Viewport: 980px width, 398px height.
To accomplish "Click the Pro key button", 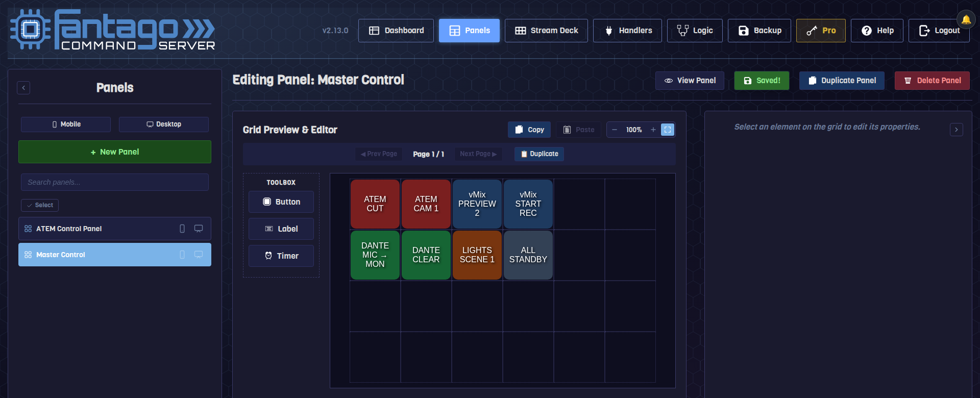I will click(821, 31).
